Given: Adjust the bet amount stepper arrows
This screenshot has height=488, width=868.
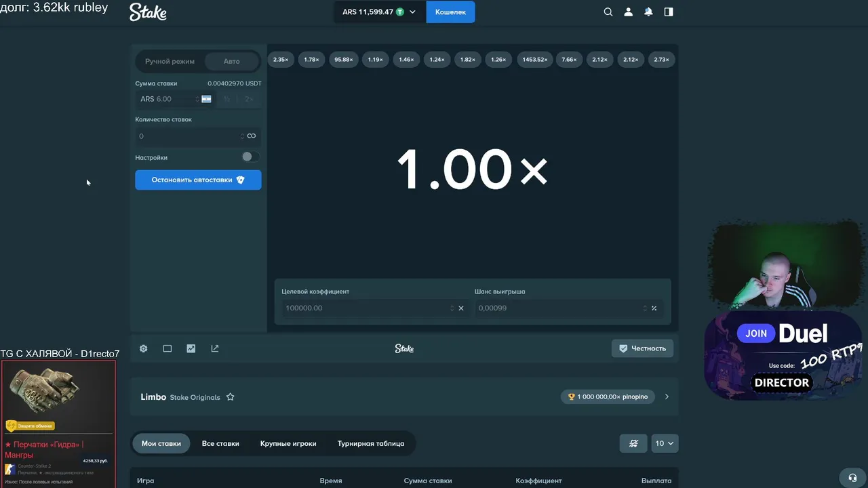Looking at the screenshot, I should coord(197,99).
